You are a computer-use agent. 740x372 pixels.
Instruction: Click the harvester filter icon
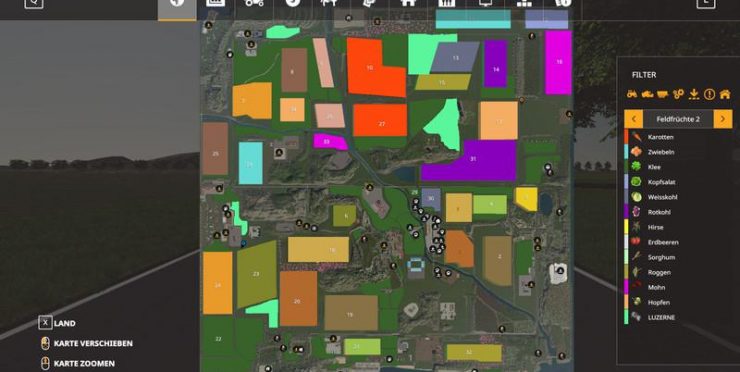pyautogui.click(x=647, y=94)
